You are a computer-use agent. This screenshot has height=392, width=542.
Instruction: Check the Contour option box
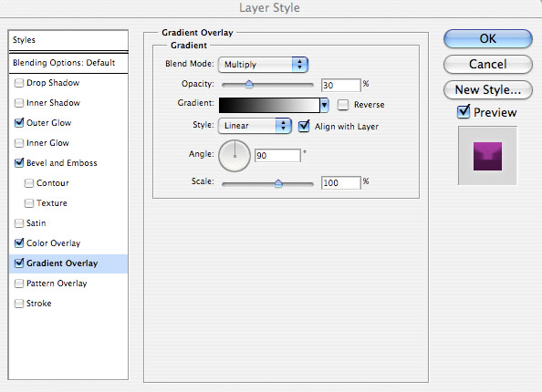point(29,183)
